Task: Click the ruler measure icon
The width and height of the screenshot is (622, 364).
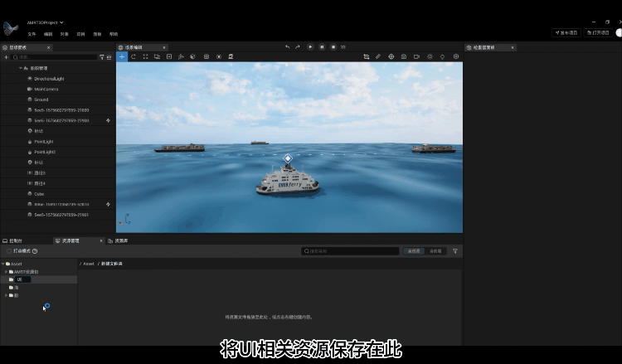Action: (x=378, y=56)
